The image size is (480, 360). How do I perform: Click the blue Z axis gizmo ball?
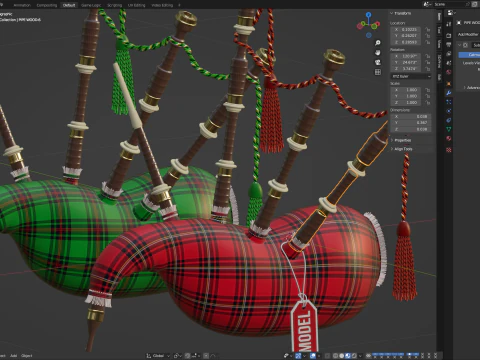368,15
